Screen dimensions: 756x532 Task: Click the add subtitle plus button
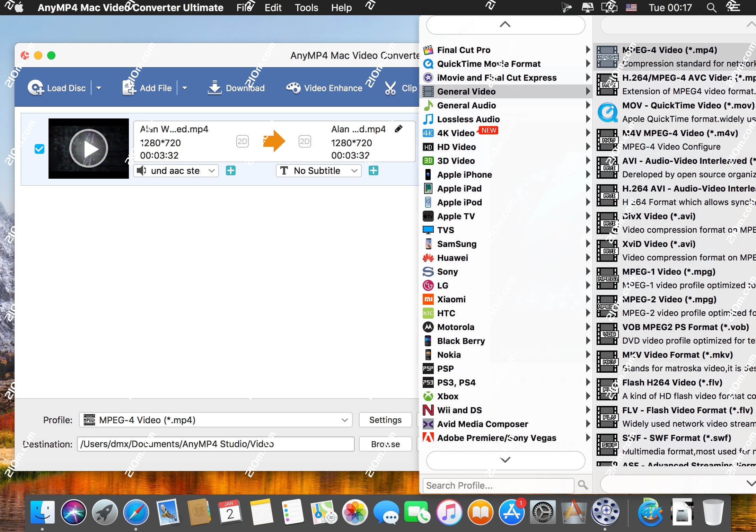click(373, 170)
